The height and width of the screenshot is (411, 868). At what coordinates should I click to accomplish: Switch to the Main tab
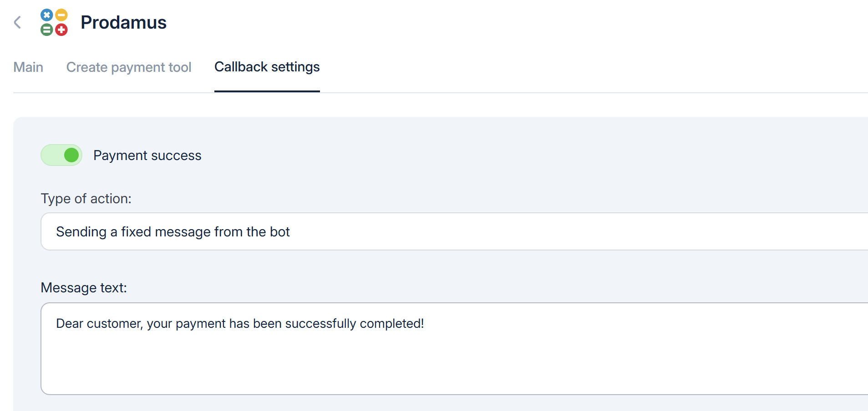(28, 67)
